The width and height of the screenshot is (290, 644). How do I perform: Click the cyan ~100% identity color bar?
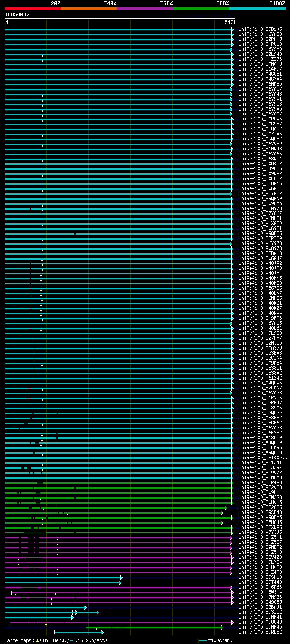click(257, 8)
